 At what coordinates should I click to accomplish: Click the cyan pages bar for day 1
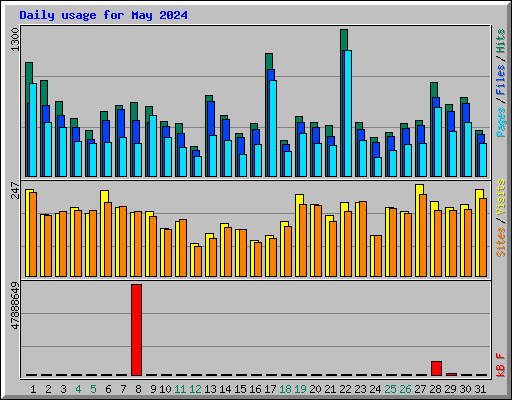point(33,130)
